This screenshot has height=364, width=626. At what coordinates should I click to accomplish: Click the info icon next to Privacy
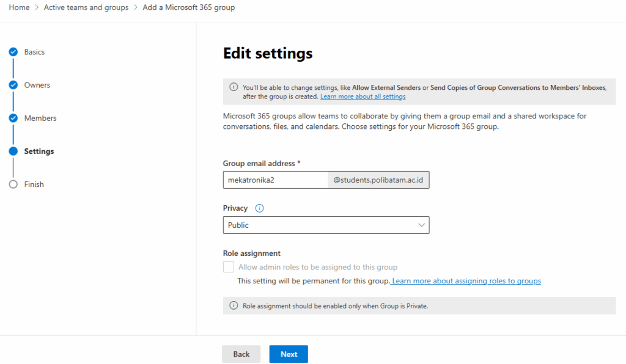[x=259, y=208]
